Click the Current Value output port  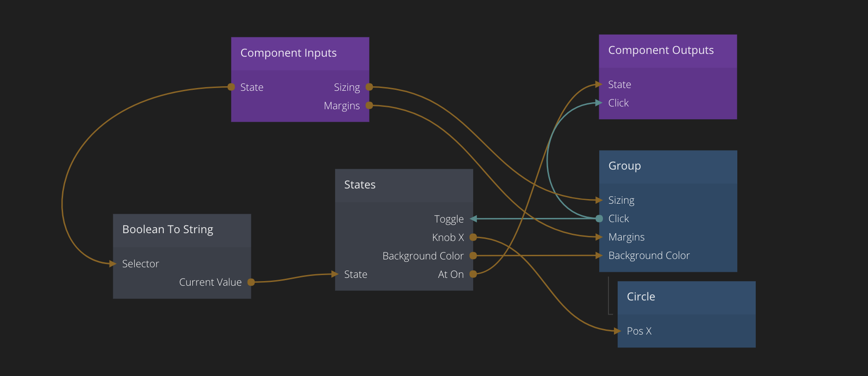(251, 282)
